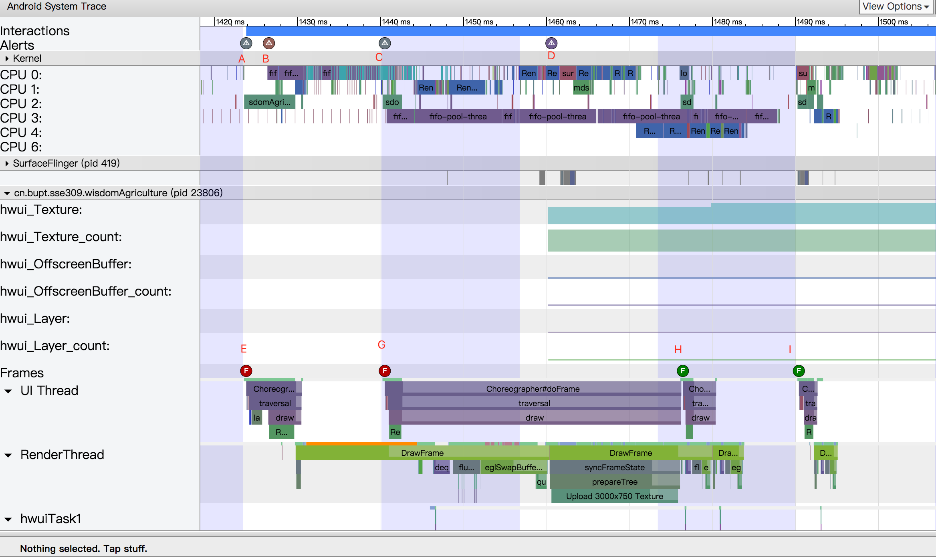Expand the SurfaceFlinger (pid 419) section
This screenshot has height=560, width=936.
(x=7, y=163)
